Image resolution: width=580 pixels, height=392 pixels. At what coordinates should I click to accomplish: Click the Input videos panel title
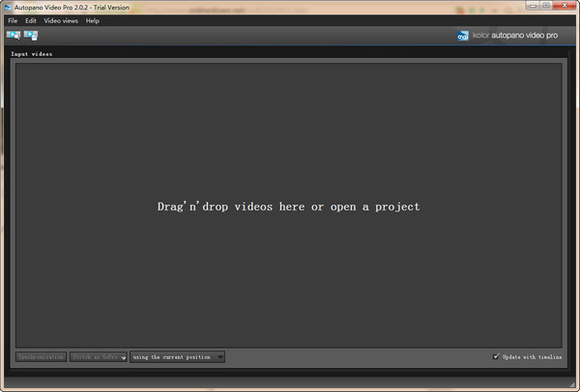pyautogui.click(x=32, y=54)
